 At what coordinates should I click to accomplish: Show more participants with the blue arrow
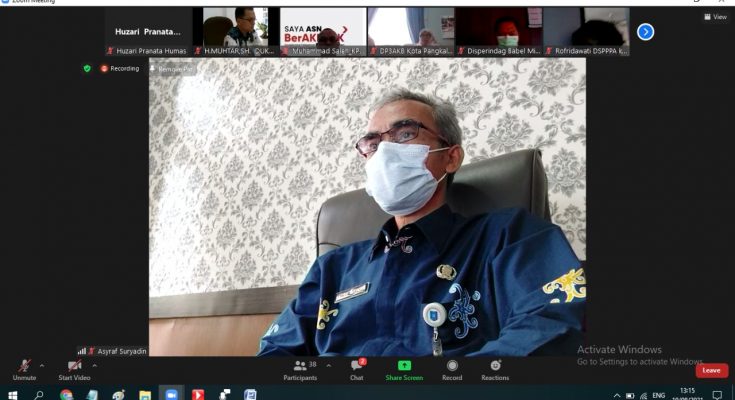click(645, 32)
